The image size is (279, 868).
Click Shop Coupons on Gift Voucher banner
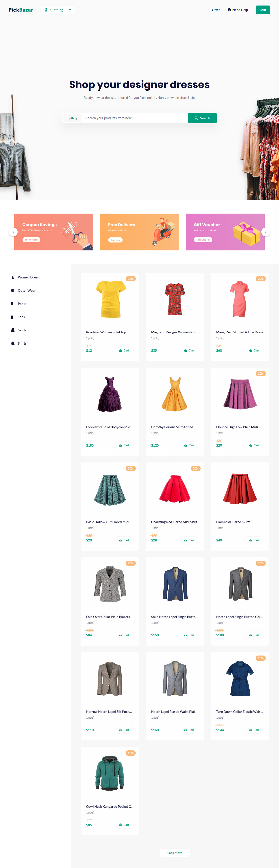[x=203, y=240]
